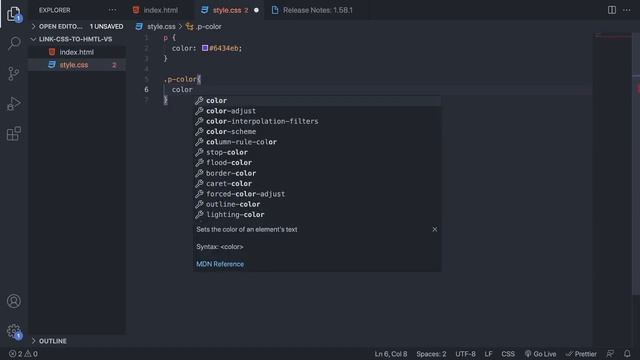
Task: Choose the color-adjust suggestion
Action: click(x=317, y=111)
